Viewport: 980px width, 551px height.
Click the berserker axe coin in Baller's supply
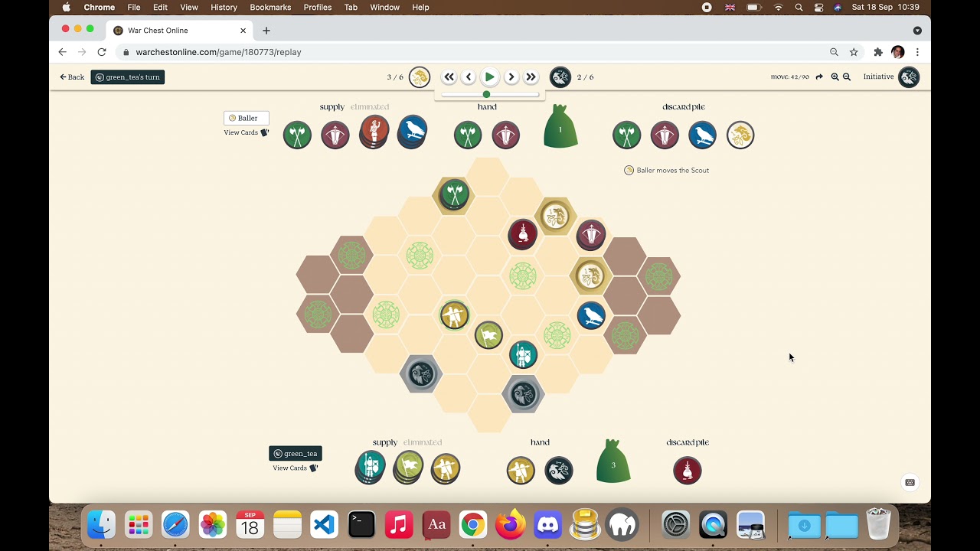297,135
